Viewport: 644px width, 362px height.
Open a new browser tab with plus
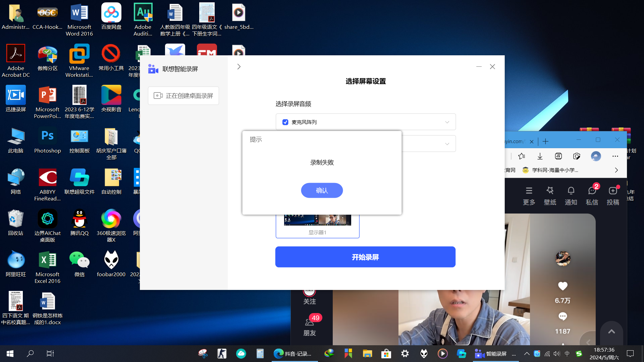click(x=546, y=141)
